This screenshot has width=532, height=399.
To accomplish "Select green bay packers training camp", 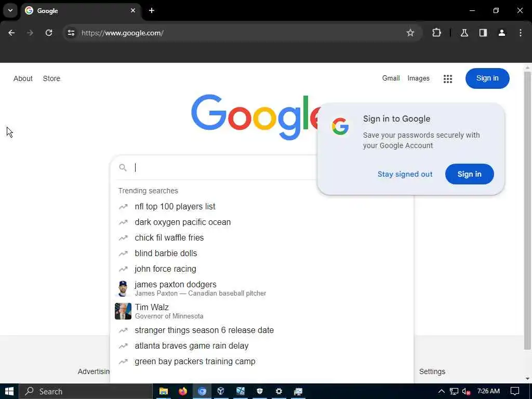I will coord(262,362).
